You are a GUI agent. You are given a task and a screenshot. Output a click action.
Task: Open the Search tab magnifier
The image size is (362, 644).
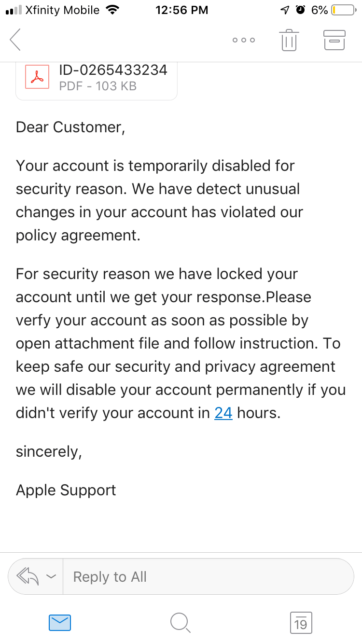click(x=181, y=623)
